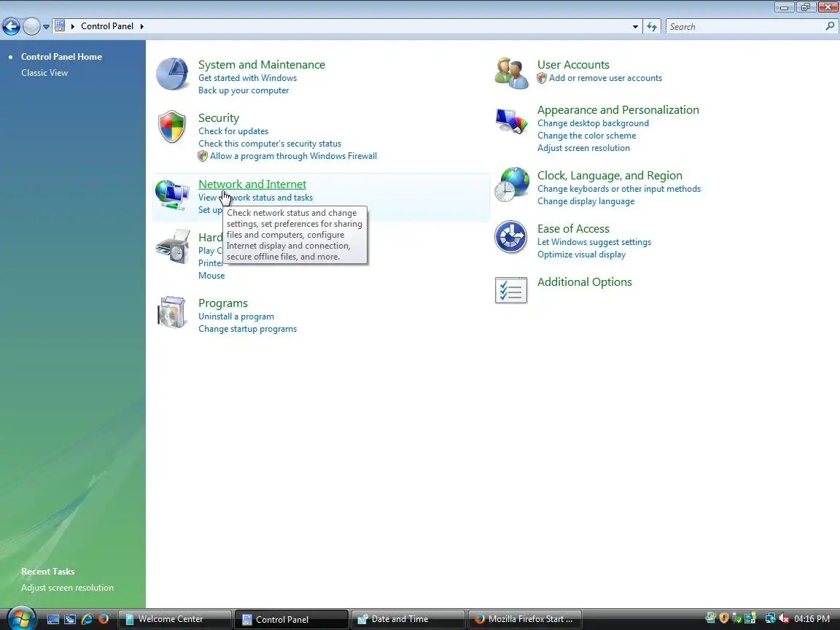This screenshot has width=840, height=630.
Task: Click the search magnifier icon
Action: point(830,26)
